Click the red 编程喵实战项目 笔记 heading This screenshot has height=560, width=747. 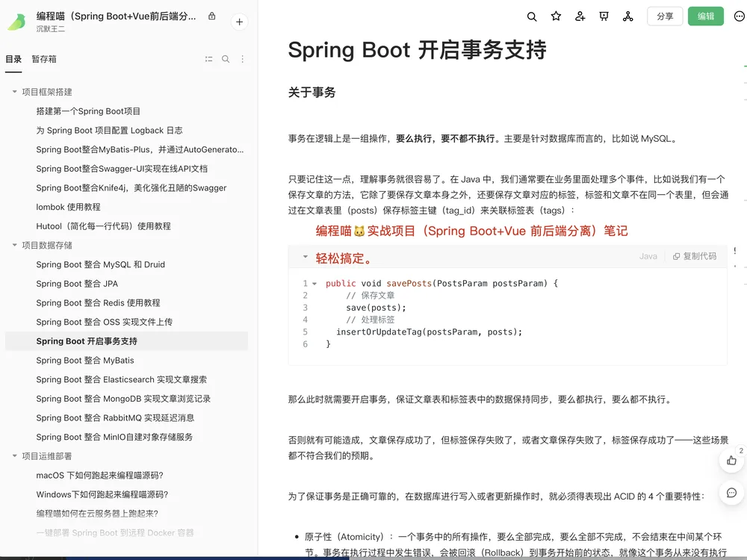[x=471, y=231]
